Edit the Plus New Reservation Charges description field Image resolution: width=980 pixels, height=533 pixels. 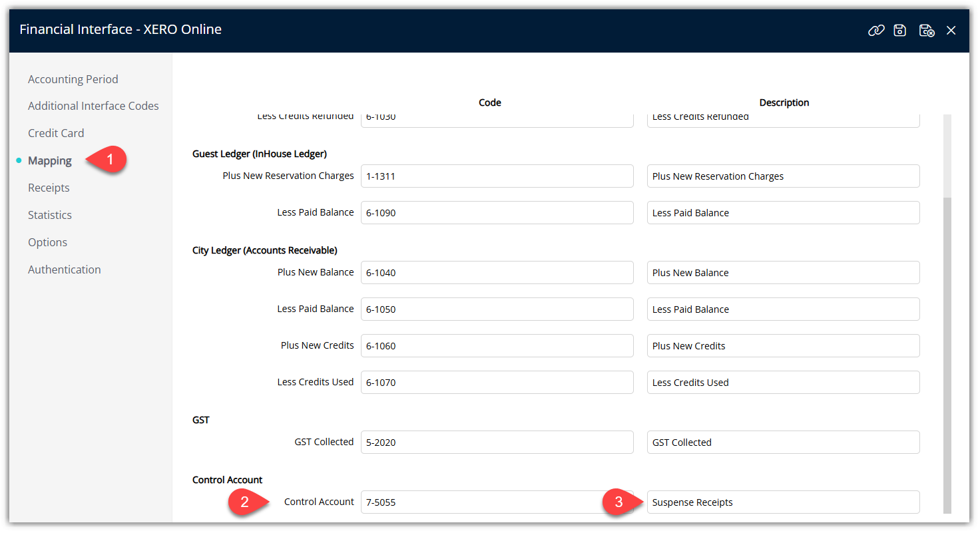[x=784, y=176]
